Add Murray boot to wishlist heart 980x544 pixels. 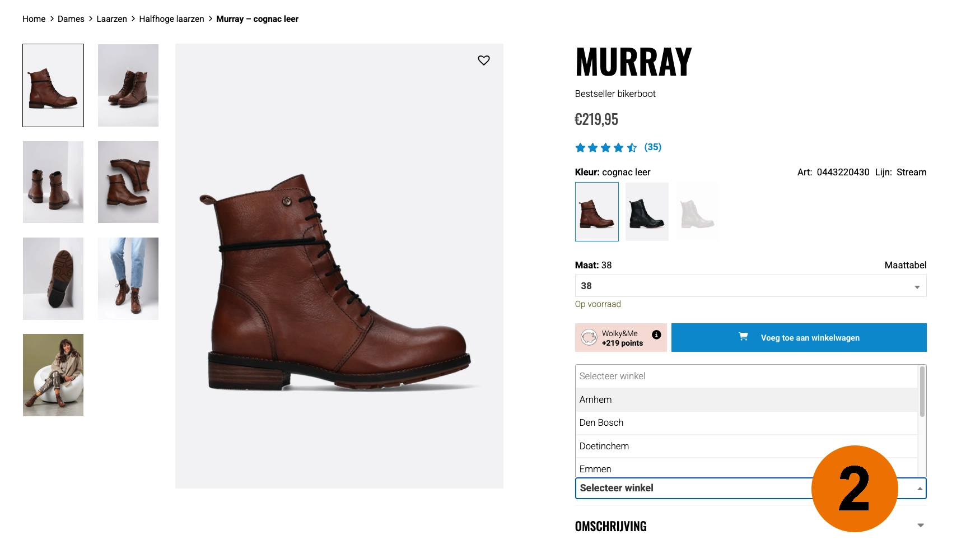[x=484, y=60]
